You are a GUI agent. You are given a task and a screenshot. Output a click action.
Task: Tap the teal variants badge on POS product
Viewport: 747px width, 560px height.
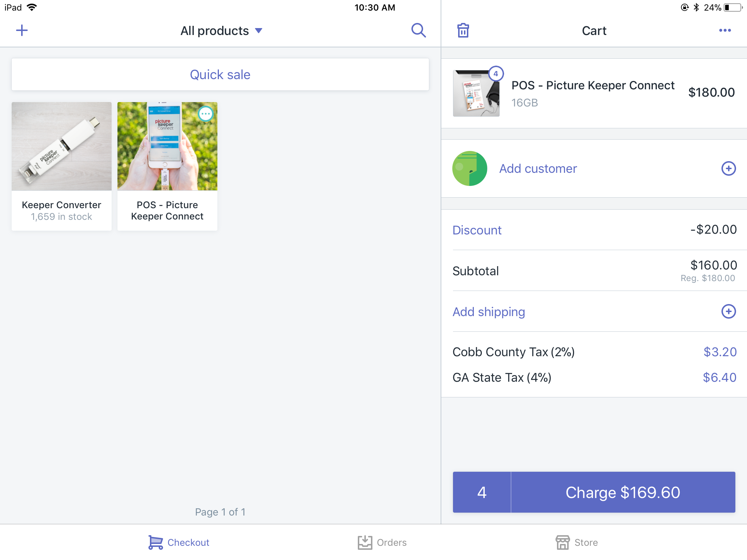tap(206, 114)
